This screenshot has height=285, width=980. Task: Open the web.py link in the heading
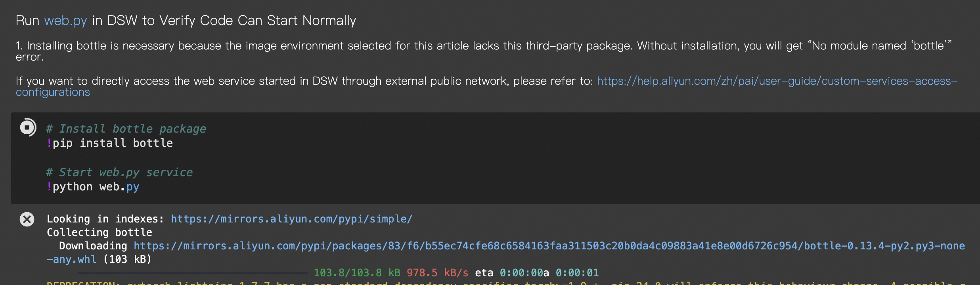(65, 21)
